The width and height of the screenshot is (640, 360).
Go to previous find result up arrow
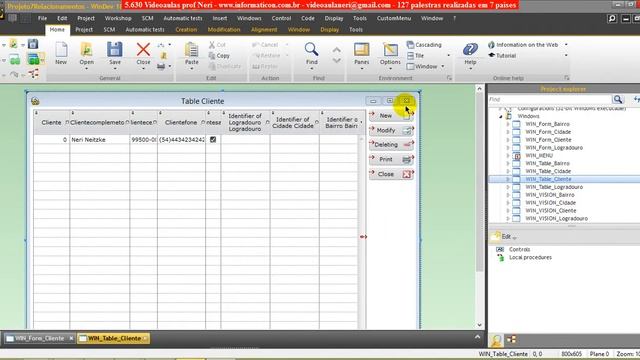pos(336,50)
